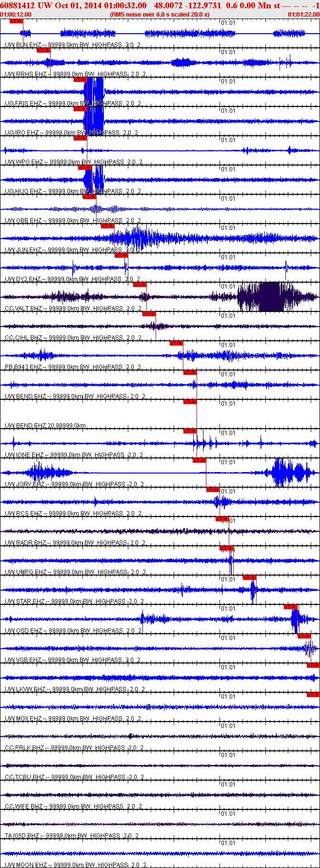Click the pick flag on UW VGB trace
The width and height of the screenshot is (320, 868).
tap(304, 636)
